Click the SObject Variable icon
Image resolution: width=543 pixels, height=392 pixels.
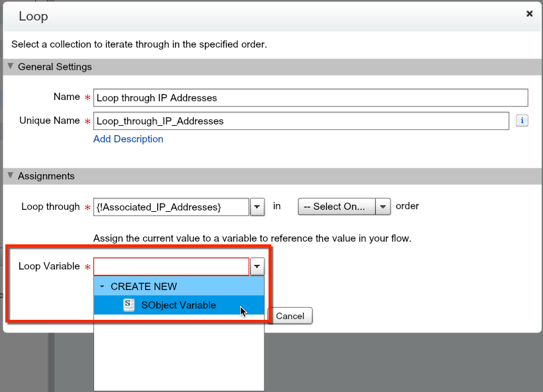tap(129, 305)
